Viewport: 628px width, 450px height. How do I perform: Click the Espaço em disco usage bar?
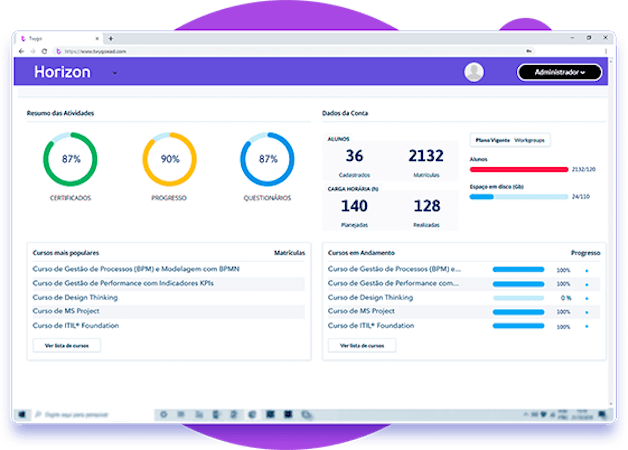click(519, 197)
